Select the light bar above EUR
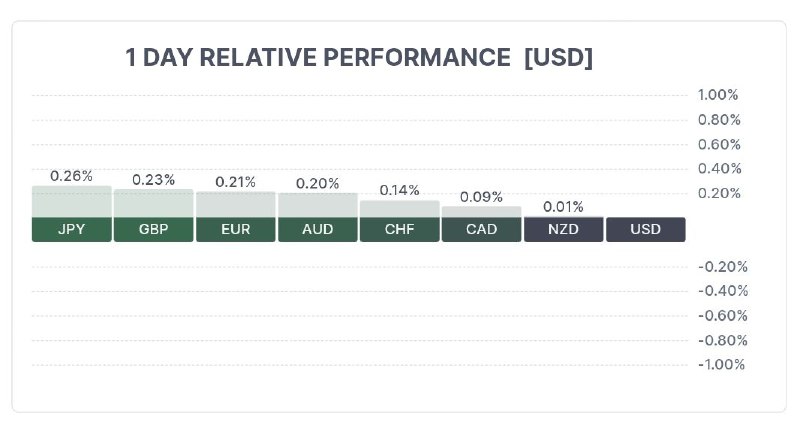Viewport: 800px width, 428px height. click(x=236, y=205)
